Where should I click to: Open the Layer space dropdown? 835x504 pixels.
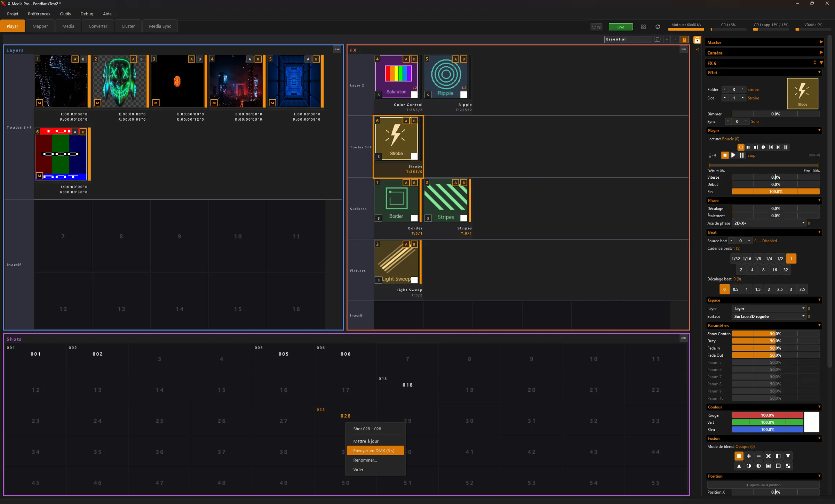click(x=769, y=309)
